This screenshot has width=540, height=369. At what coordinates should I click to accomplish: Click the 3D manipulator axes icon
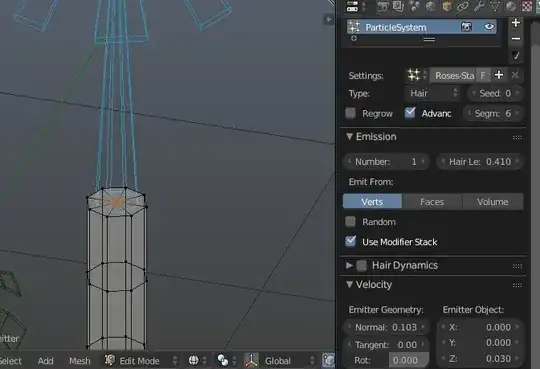pos(251,360)
